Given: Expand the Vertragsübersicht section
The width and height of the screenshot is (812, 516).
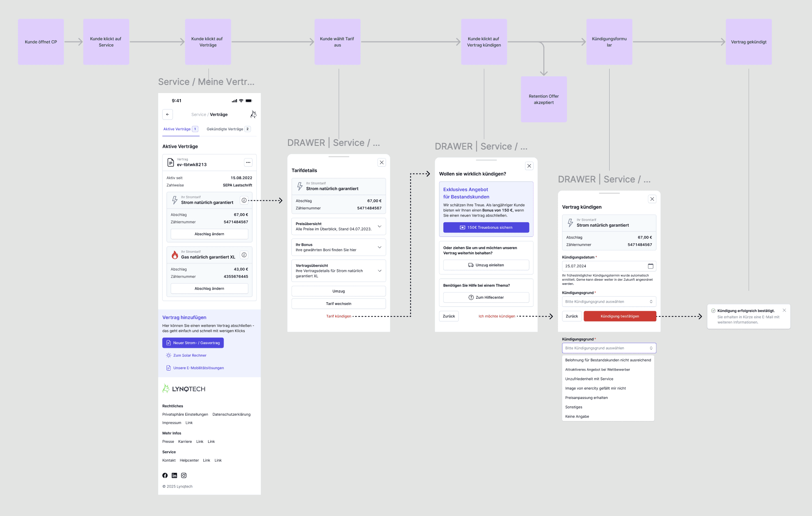Looking at the screenshot, I should 380,271.
